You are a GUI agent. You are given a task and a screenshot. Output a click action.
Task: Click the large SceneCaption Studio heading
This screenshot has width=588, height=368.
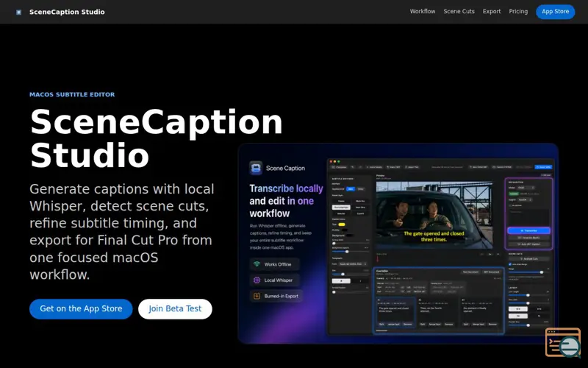point(156,138)
